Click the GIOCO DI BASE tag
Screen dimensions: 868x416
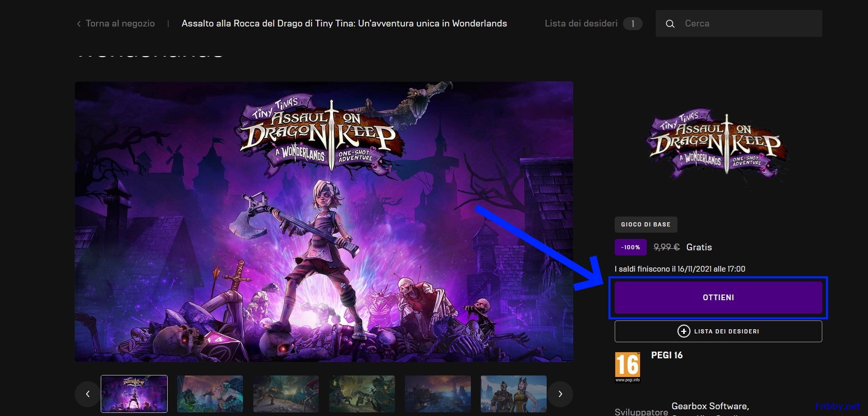[x=646, y=224]
